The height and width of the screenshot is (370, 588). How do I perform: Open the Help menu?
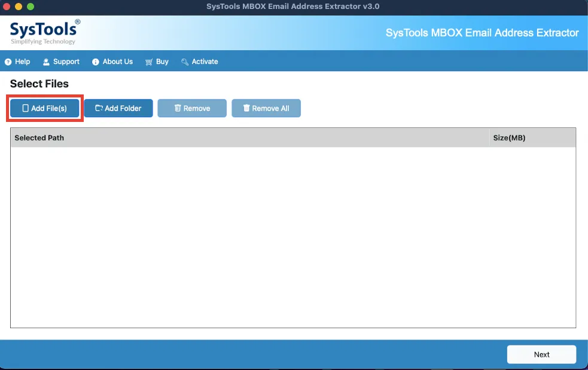[x=17, y=62]
